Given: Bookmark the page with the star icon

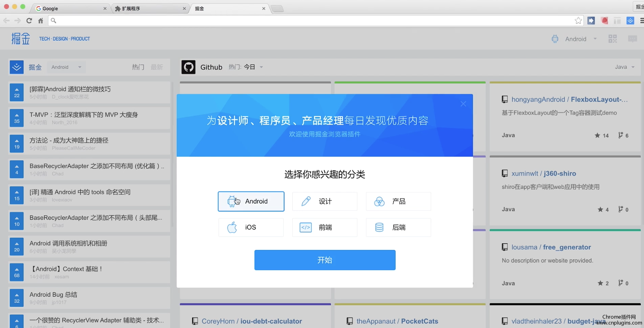Looking at the screenshot, I should coord(578,21).
